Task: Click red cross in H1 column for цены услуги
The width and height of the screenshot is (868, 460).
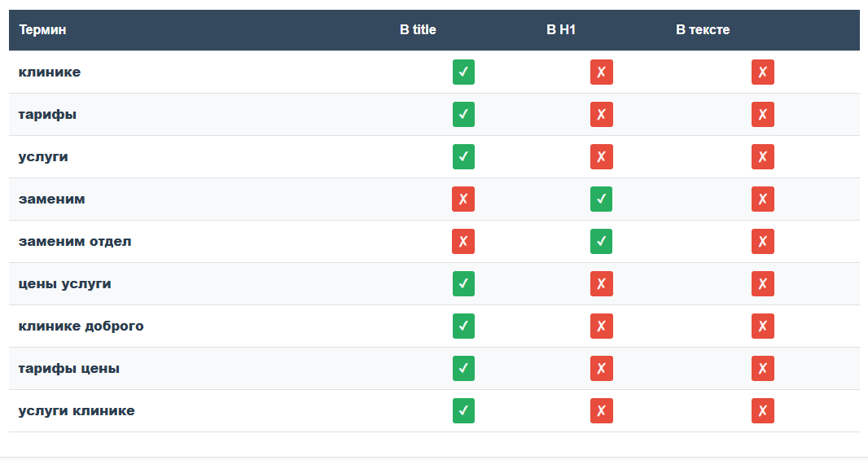Action: (601, 284)
